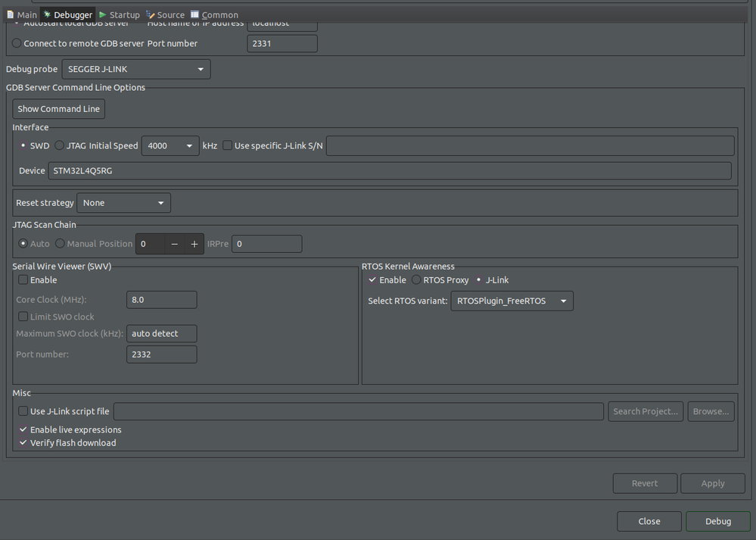This screenshot has width=756, height=540.
Task: Toggle RTOS Kernel Awareness Enable checkbox
Action: [372, 280]
